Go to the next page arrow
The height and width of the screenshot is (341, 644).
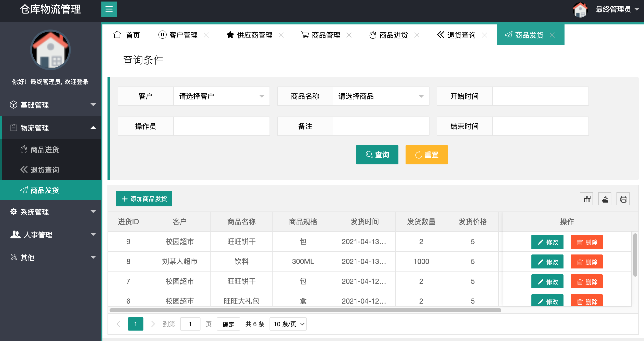153,324
